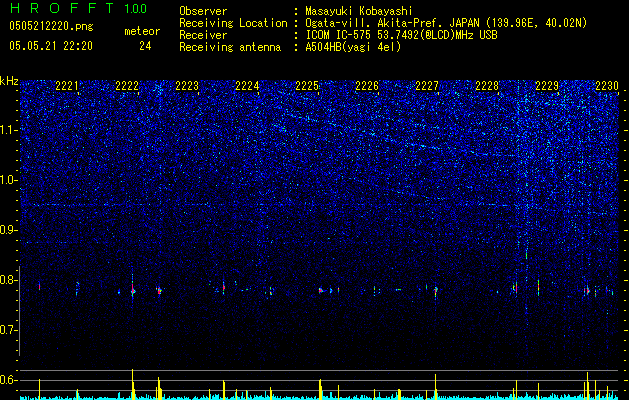This screenshot has height=400, width=629.
Task: Click the 0.8 frequency axis label
Action: tap(9, 280)
